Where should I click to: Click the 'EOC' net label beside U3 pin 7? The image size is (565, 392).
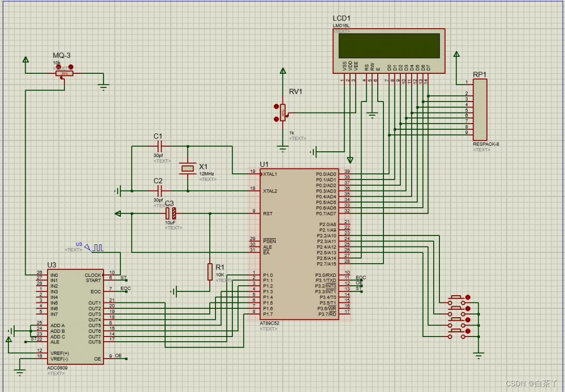126,288
